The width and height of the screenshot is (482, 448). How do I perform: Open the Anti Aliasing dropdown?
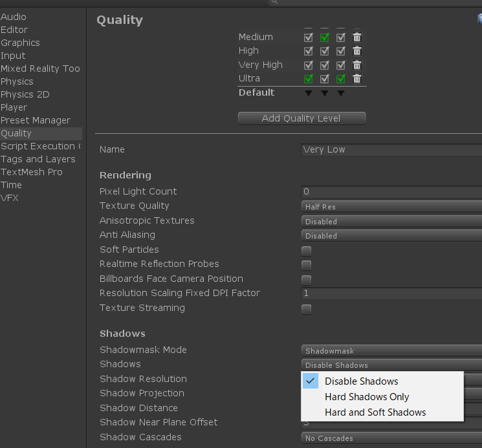coord(391,236)
